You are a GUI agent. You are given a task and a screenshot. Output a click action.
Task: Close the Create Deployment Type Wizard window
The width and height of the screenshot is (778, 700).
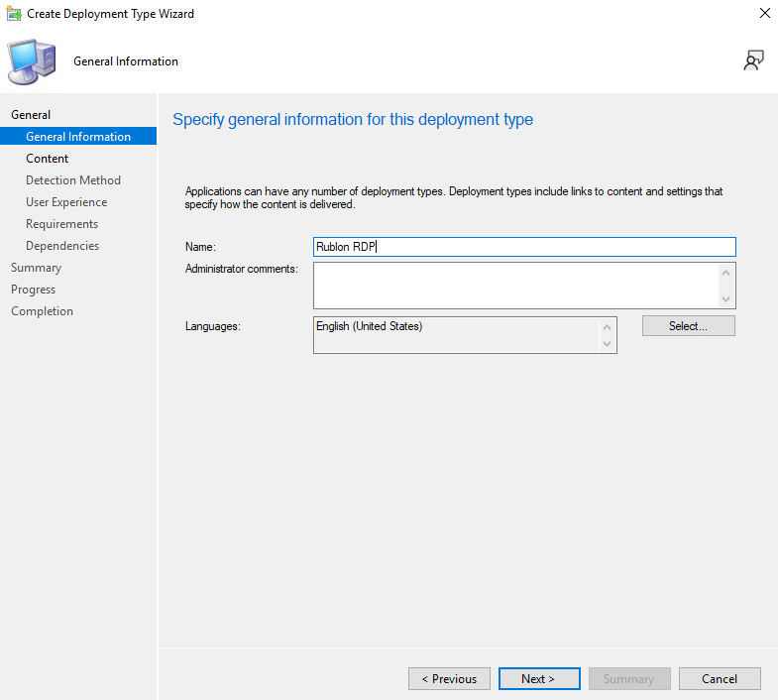pos(764,14)
